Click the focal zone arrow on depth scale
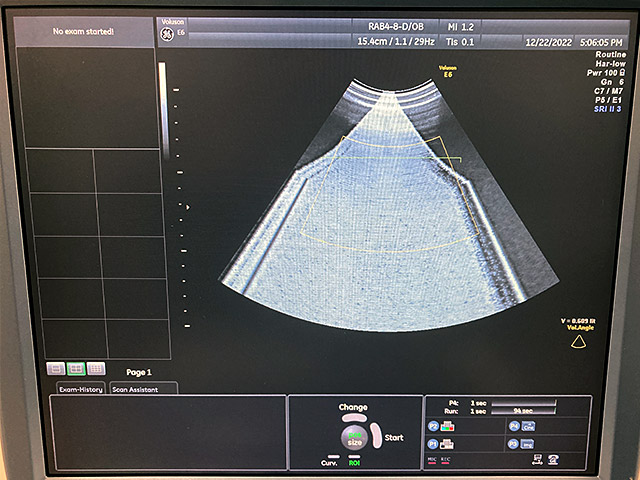 188,207
